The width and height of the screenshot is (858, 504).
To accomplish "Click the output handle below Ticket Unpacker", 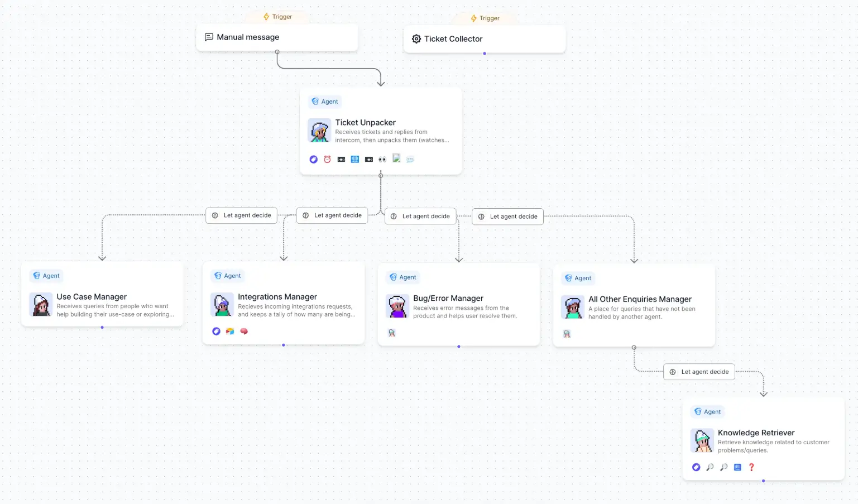I will pos(381,175).
